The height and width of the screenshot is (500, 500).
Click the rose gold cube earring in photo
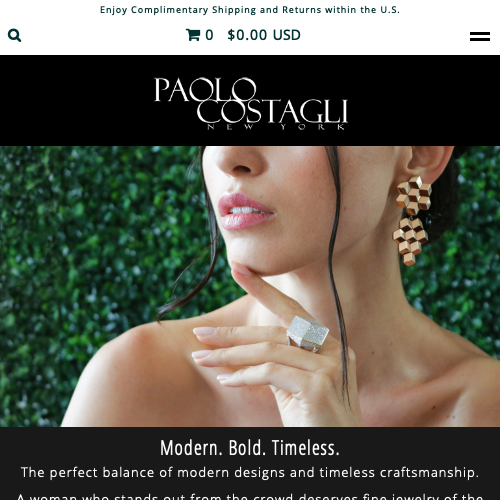pos(412,220)
